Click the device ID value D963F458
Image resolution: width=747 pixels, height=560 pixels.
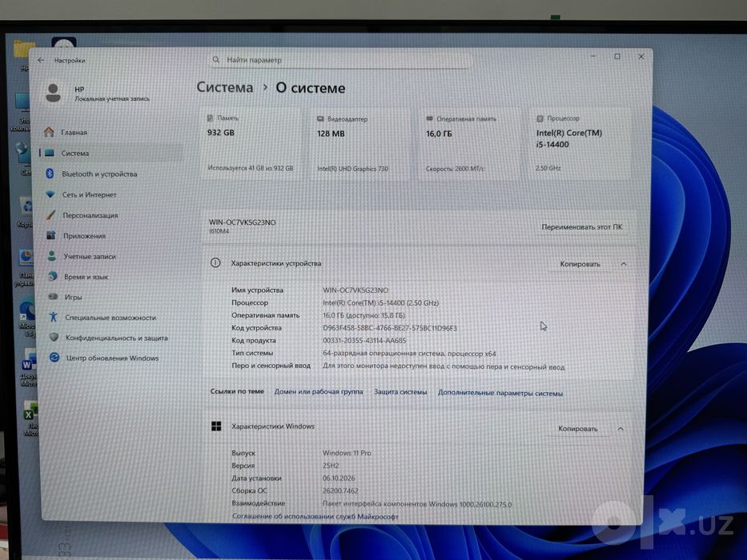coord(390,328)
